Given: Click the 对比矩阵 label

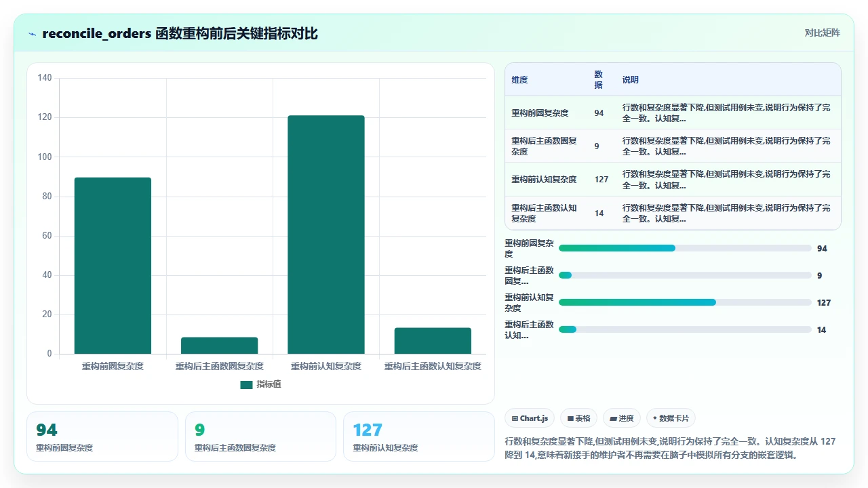Looking at the screenshot, I should pos(822,33).
